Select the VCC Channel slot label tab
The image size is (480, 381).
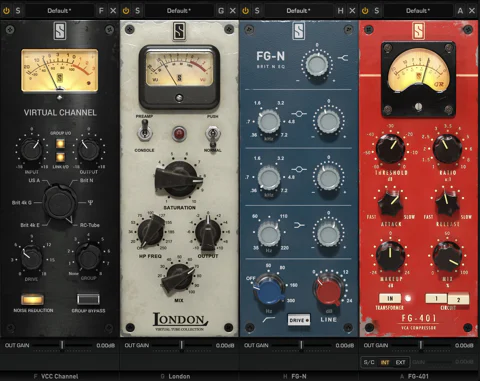[56, 376]
